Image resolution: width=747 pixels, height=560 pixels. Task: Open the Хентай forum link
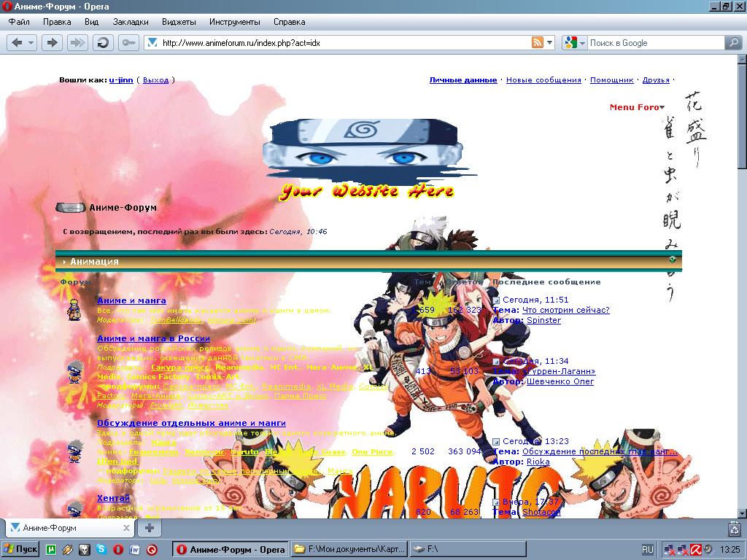(113, 498)
